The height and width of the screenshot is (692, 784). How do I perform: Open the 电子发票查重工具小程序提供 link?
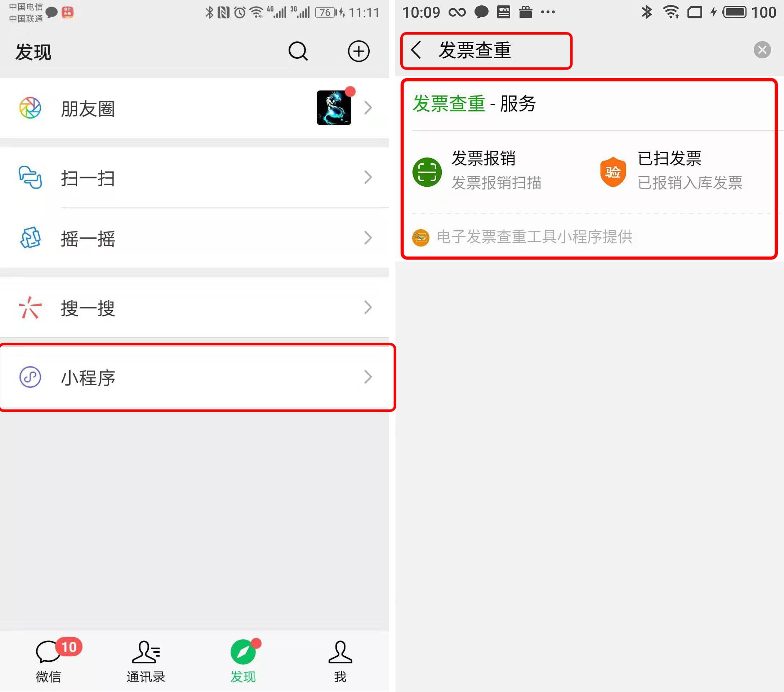coord(522,237)
